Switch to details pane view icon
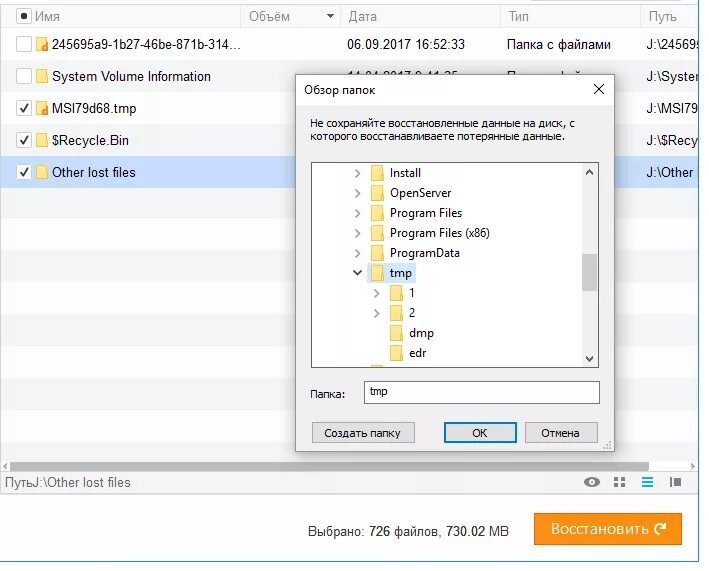Image resolution: width=709 pixels, height=571 pixels. pos(675,482)
